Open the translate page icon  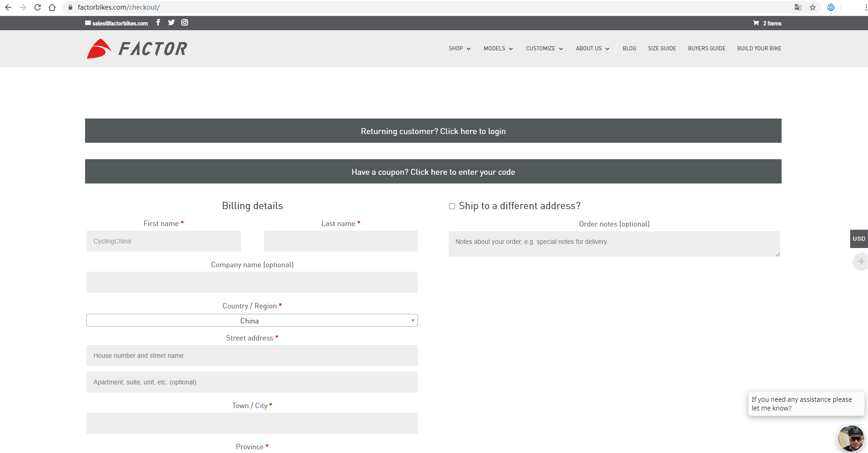pyautogui.click(x=798, y=7)
